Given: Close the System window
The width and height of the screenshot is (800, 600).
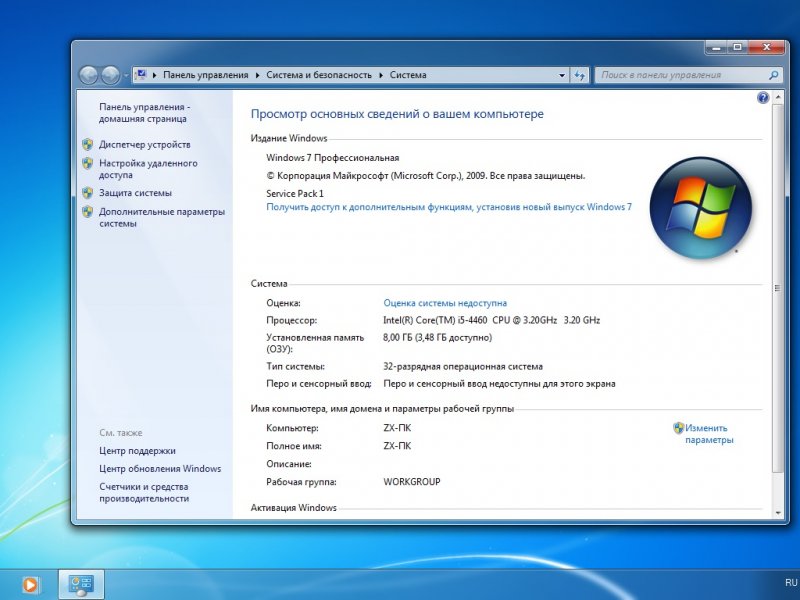Looking at the screenshot, I should tap(766, 47).
